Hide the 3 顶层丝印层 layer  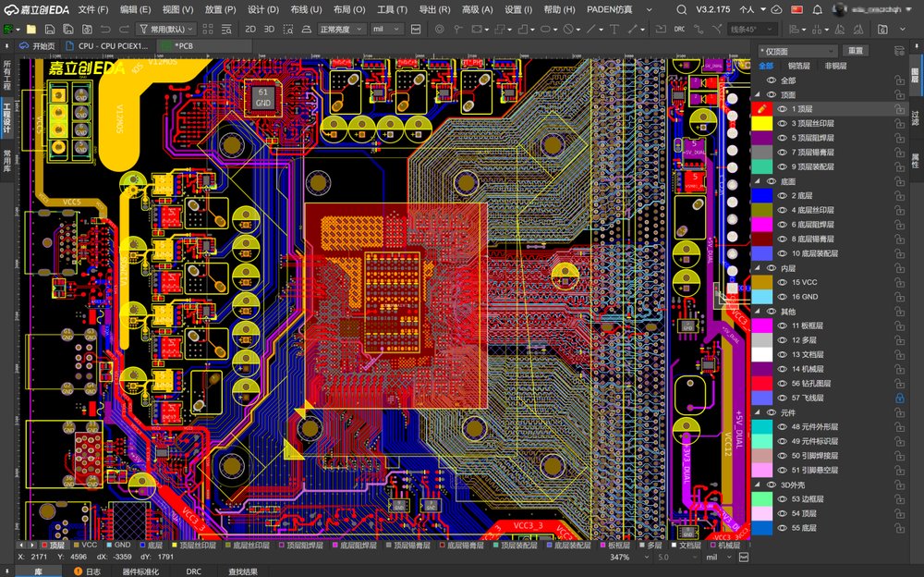(x=782, y=123)
